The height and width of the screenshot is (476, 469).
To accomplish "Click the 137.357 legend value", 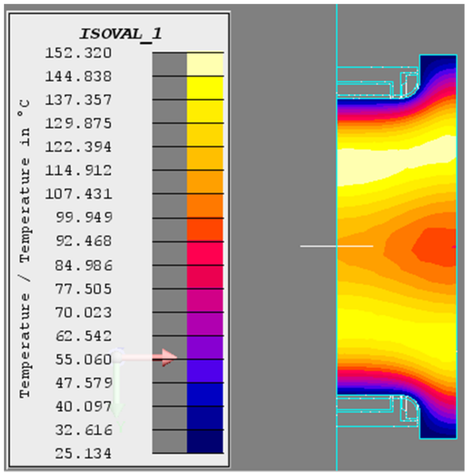I will pyautogui.click(x=78, y=100).
